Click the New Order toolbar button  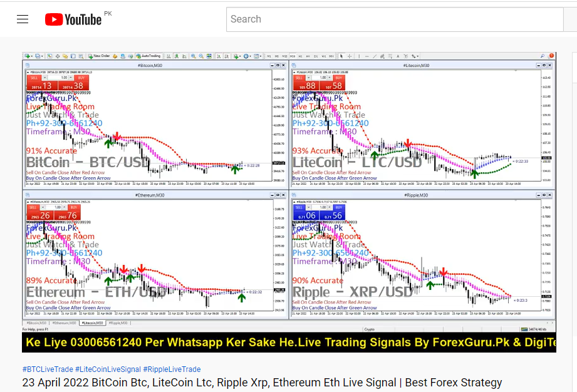[99, 56]
